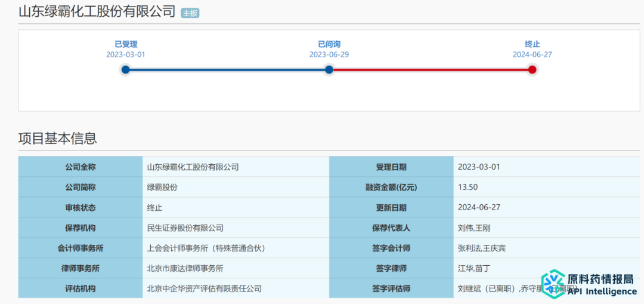Click the 审核状态 value 终止 in table

point(154,207)
